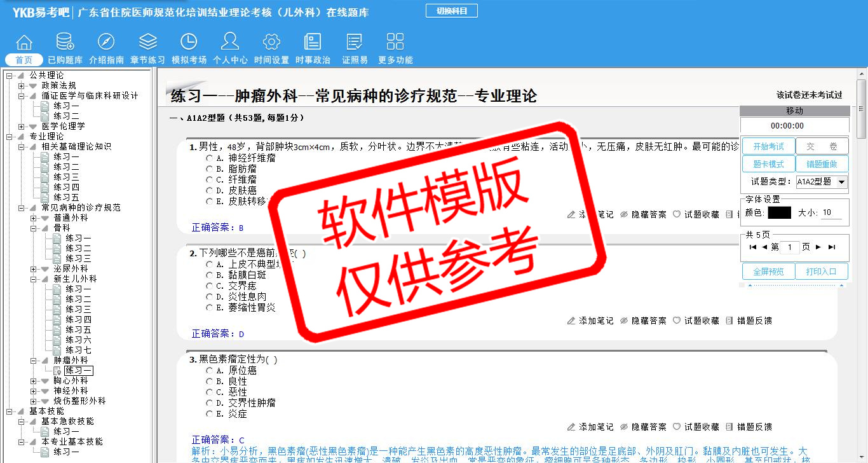Viewport: 868px width, 463px height.
Task: Open the 时事政治 toolbar item
Action: pyautogui.click(x=313, y=43)
